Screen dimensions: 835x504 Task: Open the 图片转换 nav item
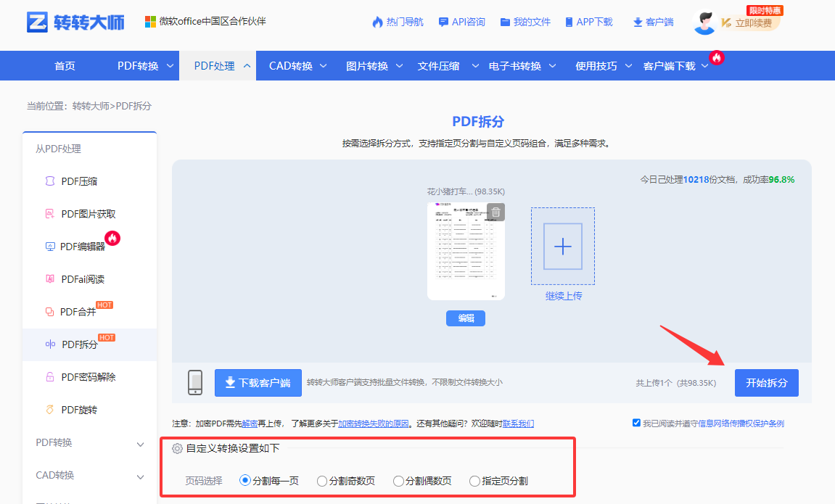(x=367, y=66)
